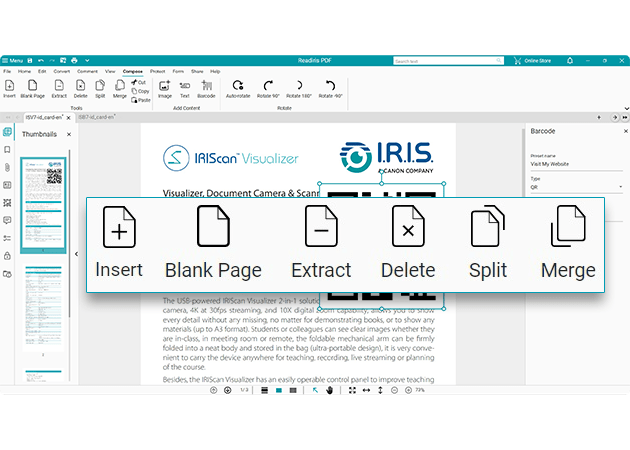Expand the quick access toolbar dropdown
The image size is (630, 450).
click(87, 61)
